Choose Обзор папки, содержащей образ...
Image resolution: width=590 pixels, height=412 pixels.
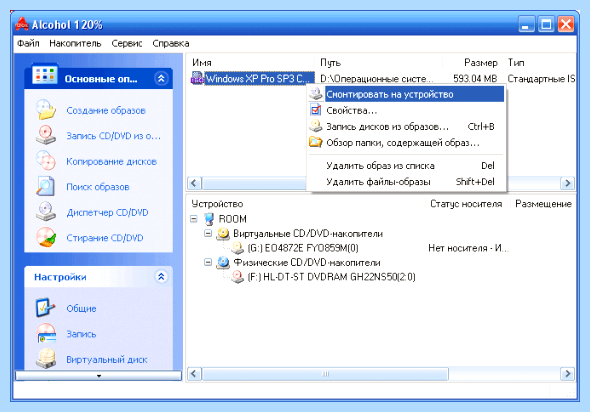pos(406,143)
